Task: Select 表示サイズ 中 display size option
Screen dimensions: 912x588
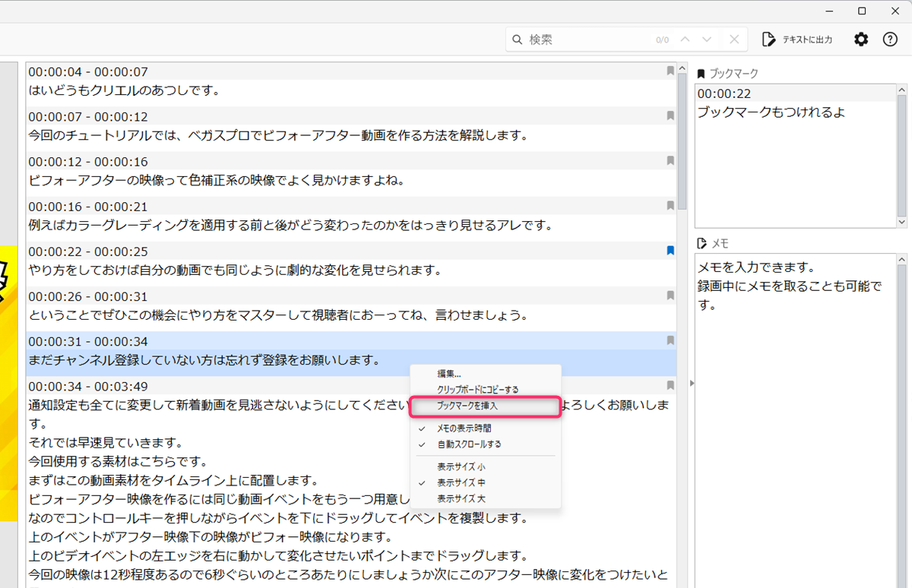Action: pos(461,482)
